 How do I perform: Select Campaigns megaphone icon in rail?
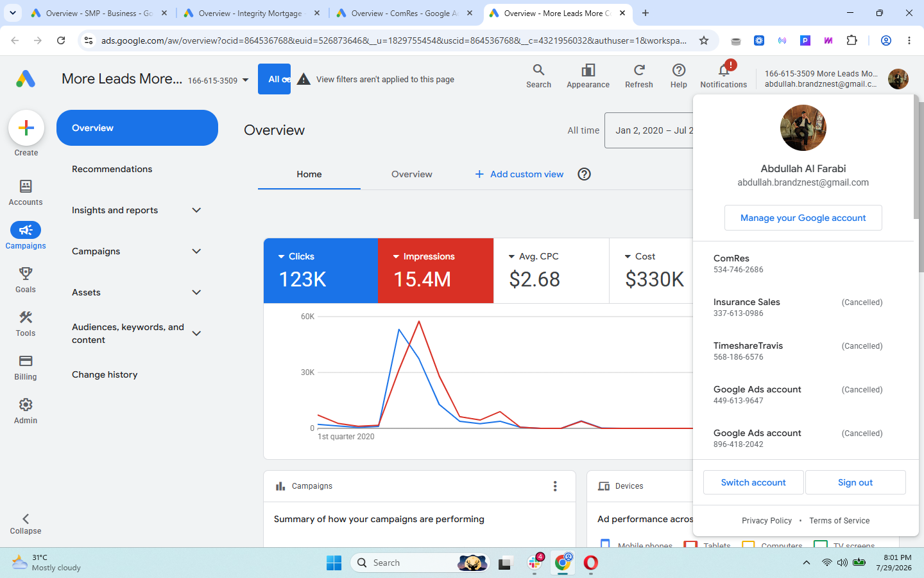click(x=26, y=230)
